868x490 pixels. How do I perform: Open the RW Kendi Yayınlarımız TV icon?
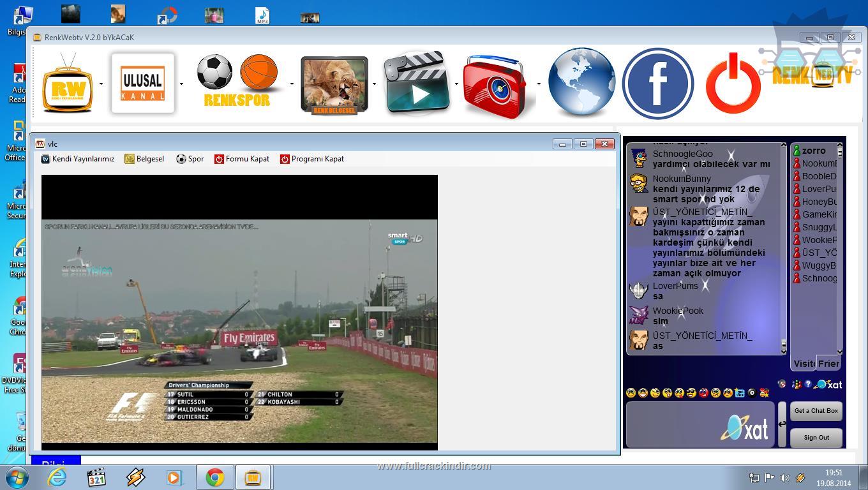pos(68,84)
